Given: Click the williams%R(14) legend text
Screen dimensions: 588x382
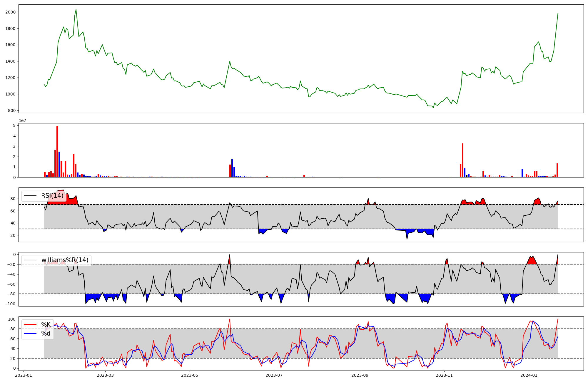Looking at the screenshot, I should [65, 260].
